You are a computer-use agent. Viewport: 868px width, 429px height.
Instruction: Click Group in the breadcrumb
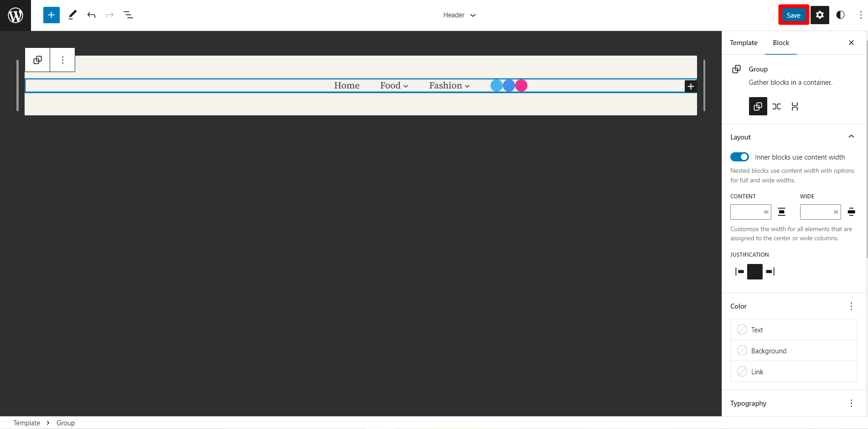(66, 423)
